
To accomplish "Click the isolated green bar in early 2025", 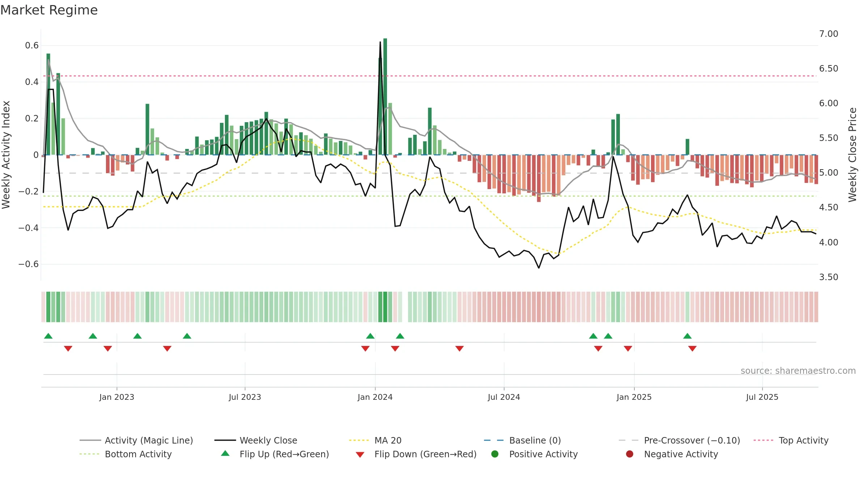I will click(688, 147).
